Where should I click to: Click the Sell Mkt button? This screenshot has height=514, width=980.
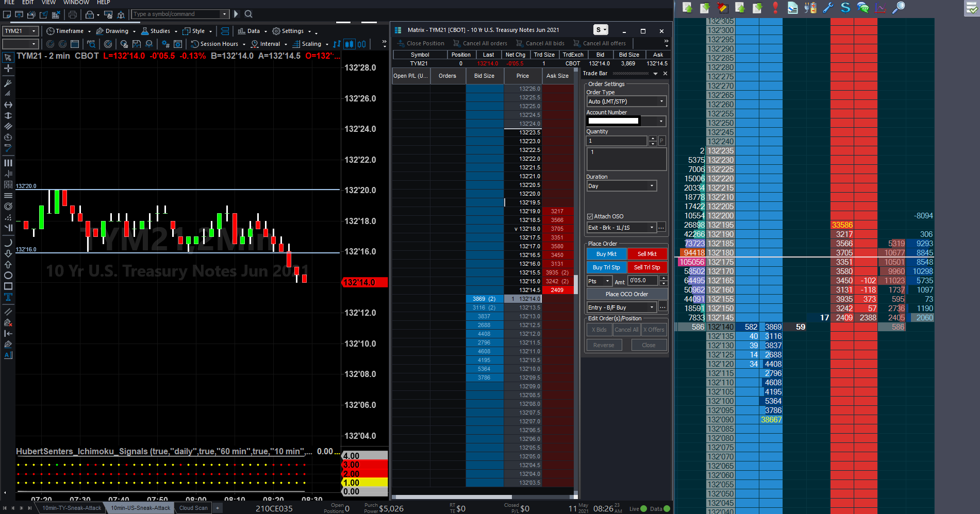click(647, 254)
